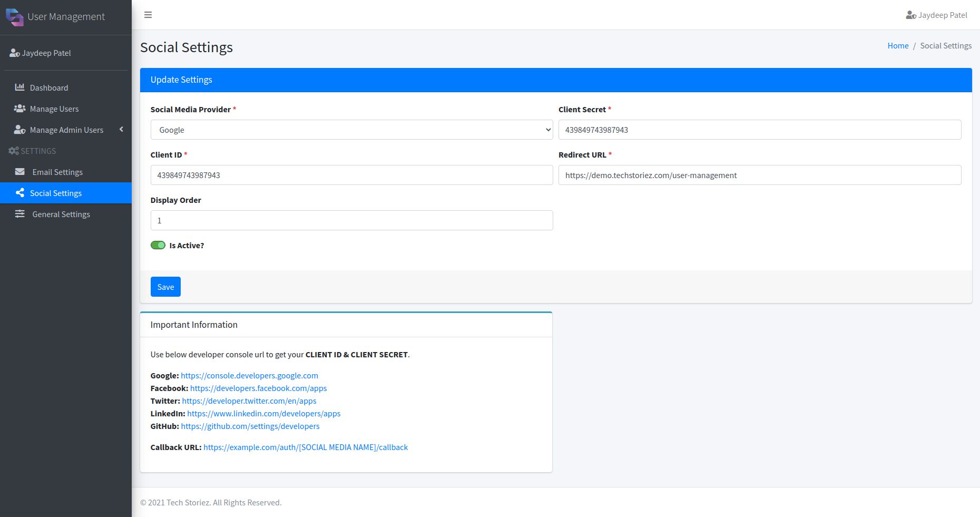Image resolution: width=980 pixels, height=517 pixels.
Task: Disable the Is Active toggle switch
Action: [x=158, y=245]
